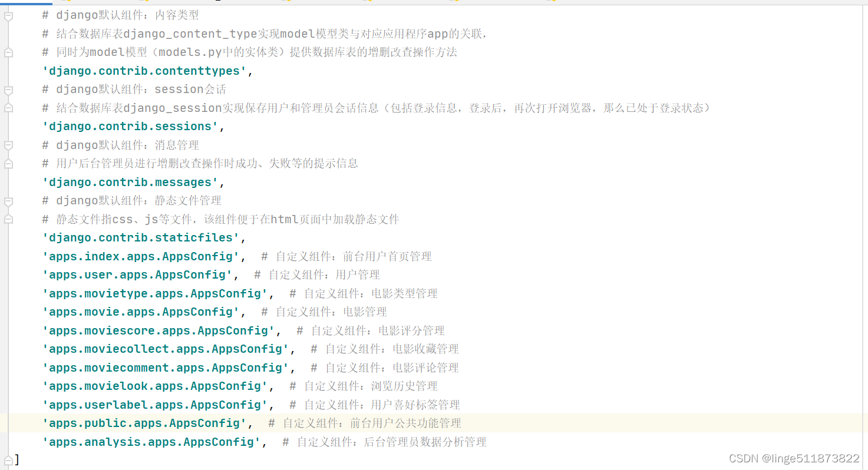Collapse the list at the closing bracket fold marker
This screenshot has width=868, height=470.
tap(8, 459)
